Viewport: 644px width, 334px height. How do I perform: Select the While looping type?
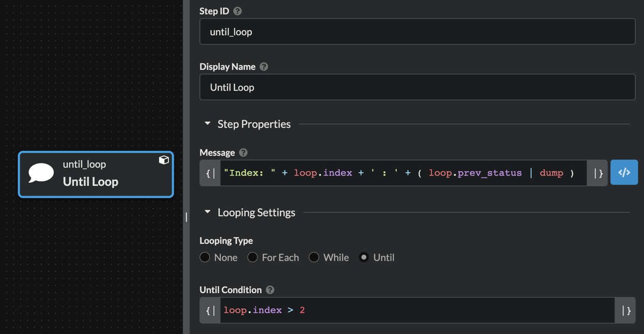314,257
